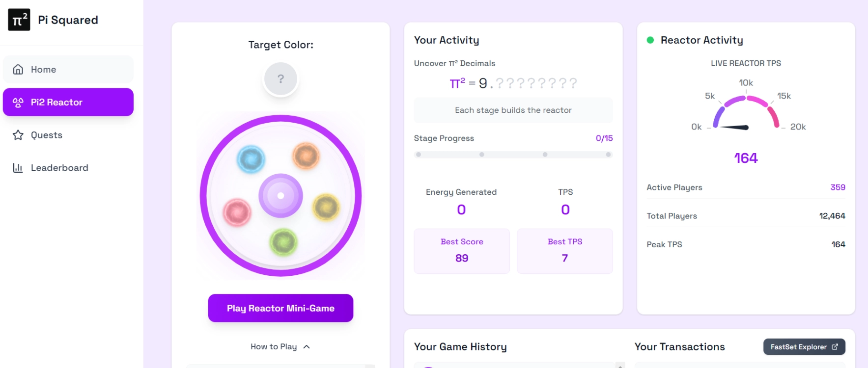Click the Stage Progress bar
This screenshot has height=368, width=868.
coord(513,155)
